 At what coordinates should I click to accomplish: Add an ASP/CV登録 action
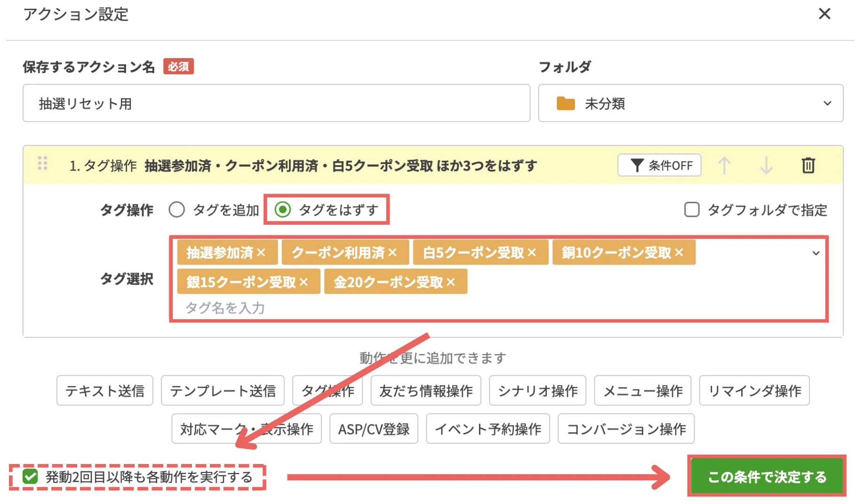(374, 429)
